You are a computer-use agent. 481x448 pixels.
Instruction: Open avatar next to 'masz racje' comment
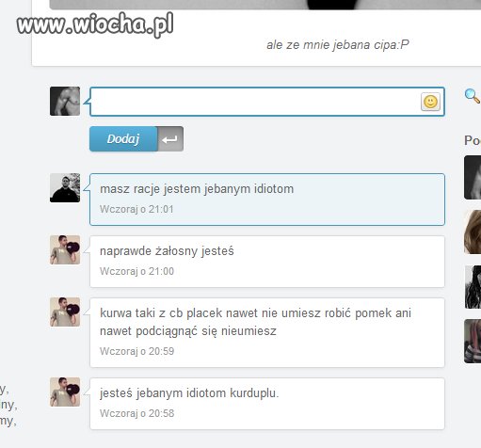tap(65, 187)
